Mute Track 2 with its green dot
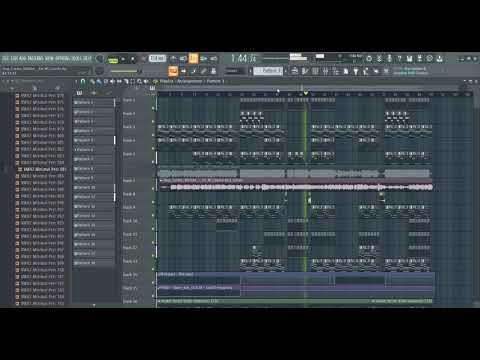 point(153,121)
